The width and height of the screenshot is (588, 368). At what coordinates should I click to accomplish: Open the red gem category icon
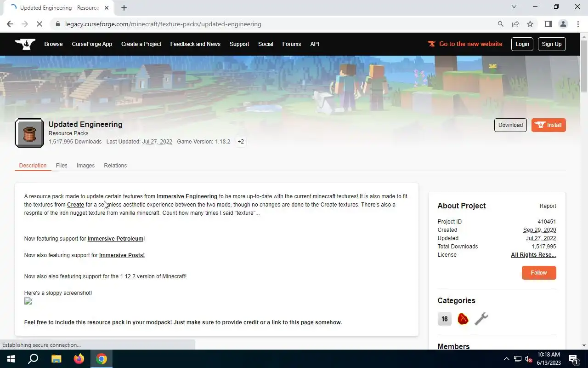pyautogui.click(x=463, y=319)
